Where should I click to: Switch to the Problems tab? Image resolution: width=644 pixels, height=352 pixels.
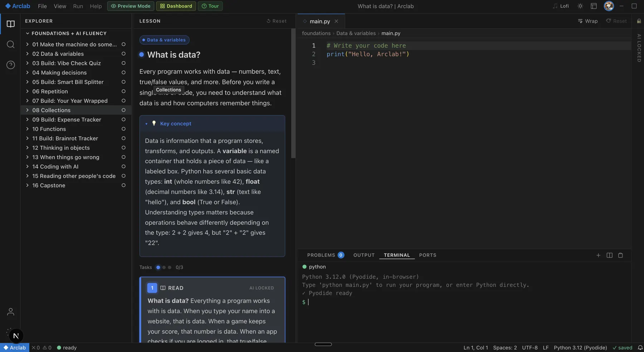(325, 255)
